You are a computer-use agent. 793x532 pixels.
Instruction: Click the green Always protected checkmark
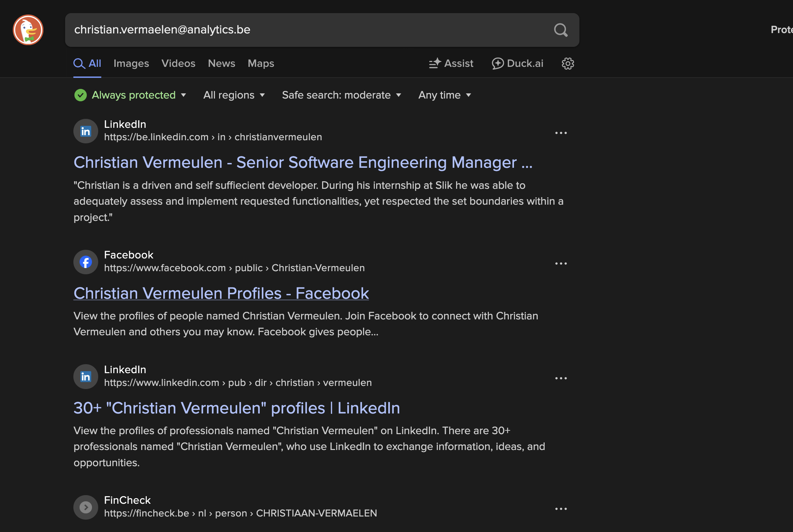81,95
